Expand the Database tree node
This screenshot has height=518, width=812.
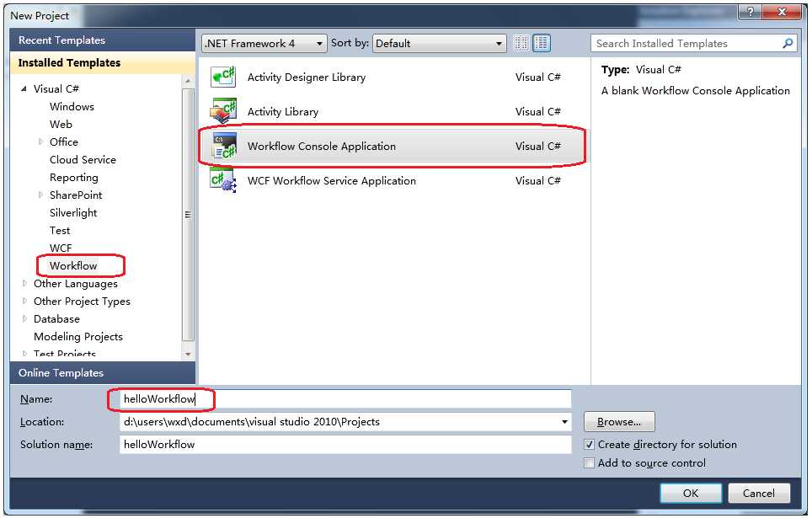[24, 319]
